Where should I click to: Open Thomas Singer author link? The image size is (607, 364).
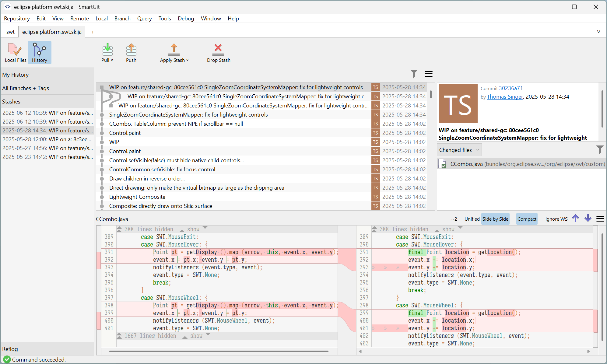pos(505,97)
